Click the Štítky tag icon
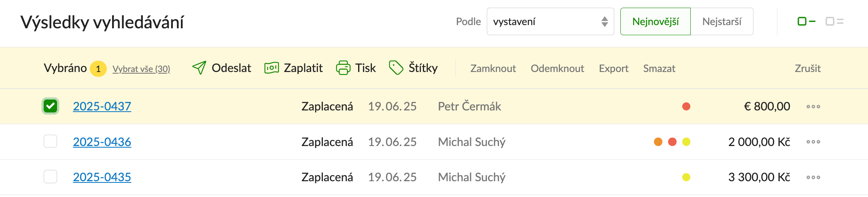The image size is (868, 197). (x=396, y=68)
